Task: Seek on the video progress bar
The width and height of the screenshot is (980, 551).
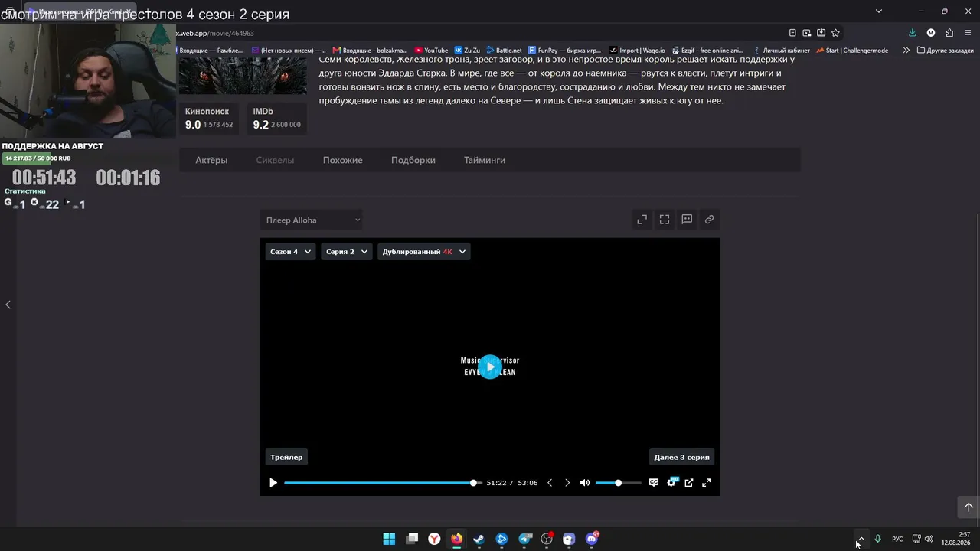Action: tap(383, 483)
